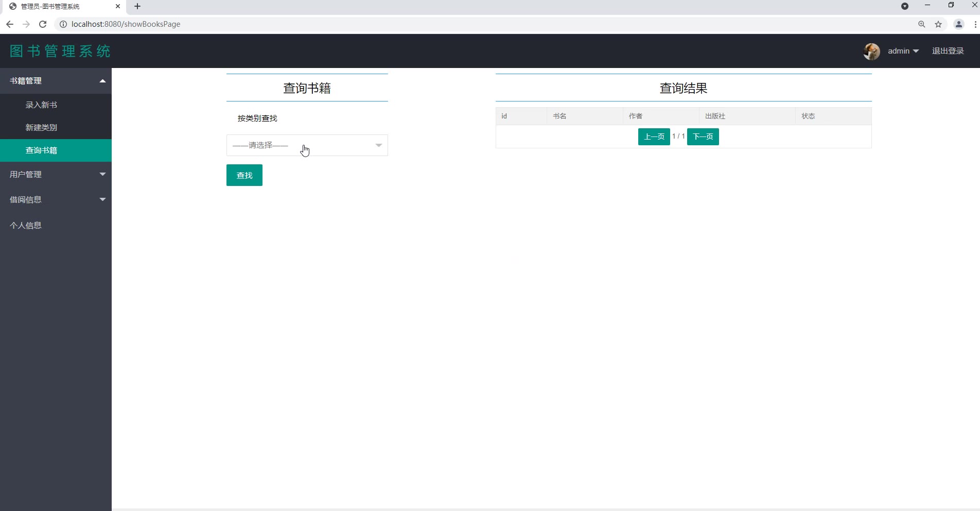980x511 pixels.
Task: Collapse the 书籍管理 sidebar menu
Action: pyautogui.click(x=56, y=81)
